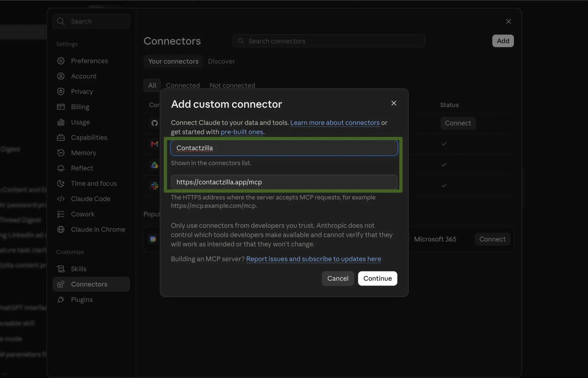Switch to Your connectors tab
This screenshot has height=378, width=588.
coord(173,61)
